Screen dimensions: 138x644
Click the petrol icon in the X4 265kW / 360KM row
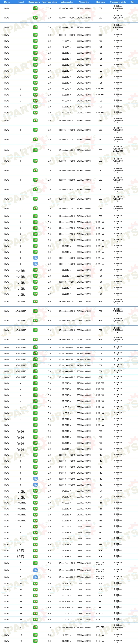pos(35,596)
